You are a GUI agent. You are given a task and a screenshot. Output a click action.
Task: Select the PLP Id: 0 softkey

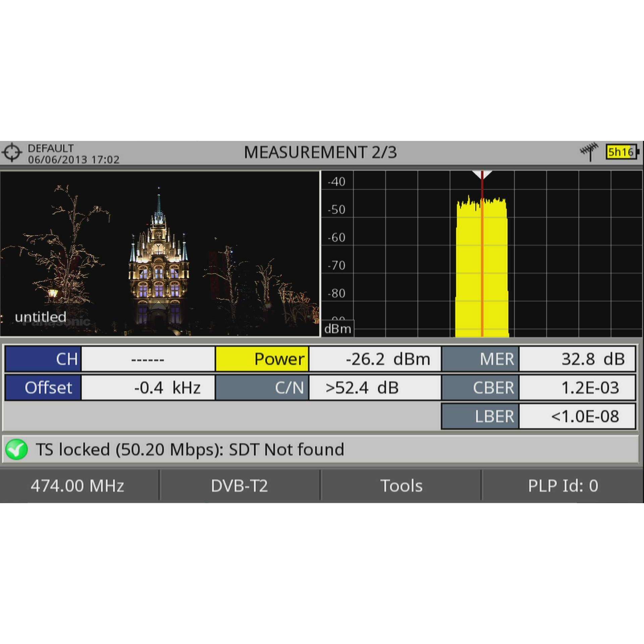563,485
